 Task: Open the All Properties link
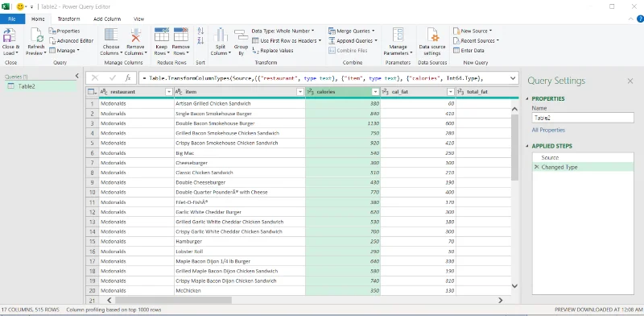(548, 130)
